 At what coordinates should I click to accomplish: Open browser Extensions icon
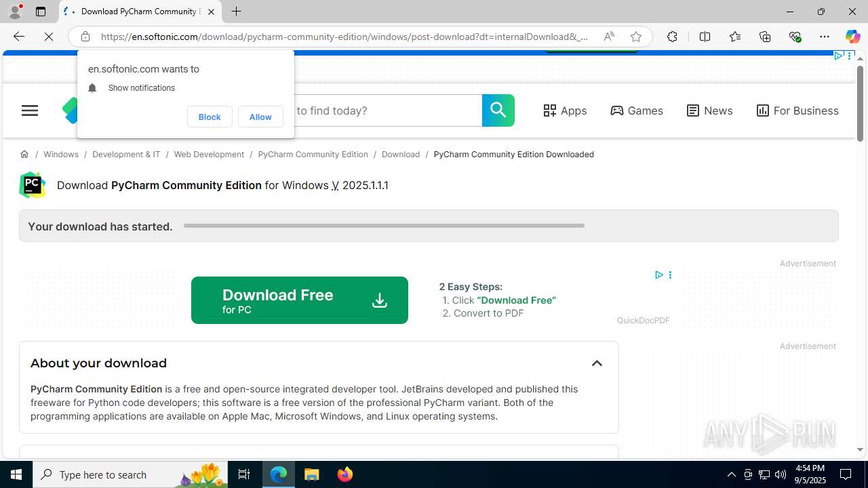pyautogui.click(x=672, y=37)
